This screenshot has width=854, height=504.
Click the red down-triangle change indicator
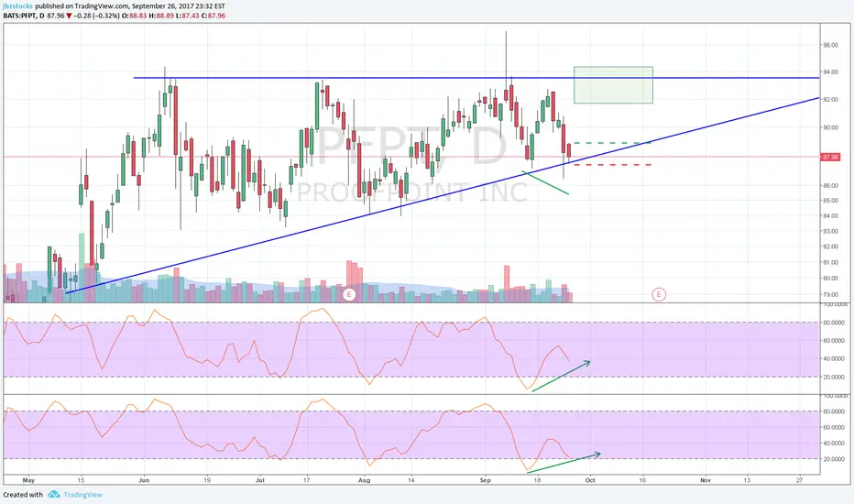tap(69, 16)
